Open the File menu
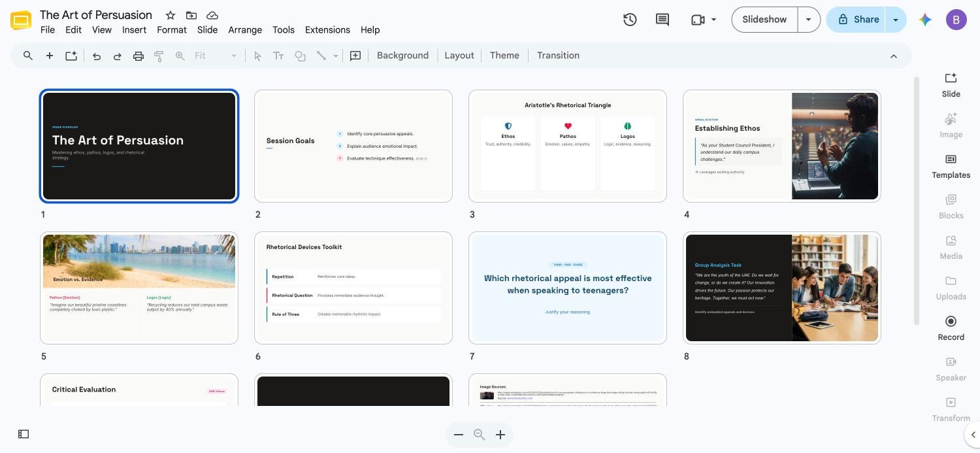980x453 pixels. 48,30
